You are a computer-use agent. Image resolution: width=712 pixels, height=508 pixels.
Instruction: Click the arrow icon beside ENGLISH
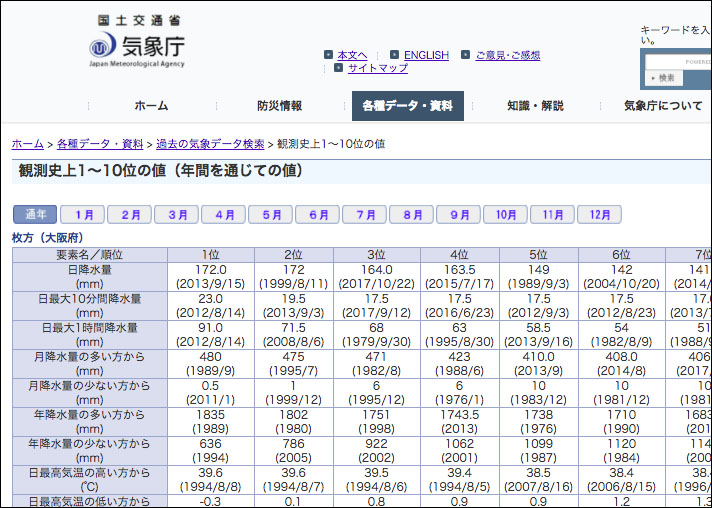click(x=395, y=55)
